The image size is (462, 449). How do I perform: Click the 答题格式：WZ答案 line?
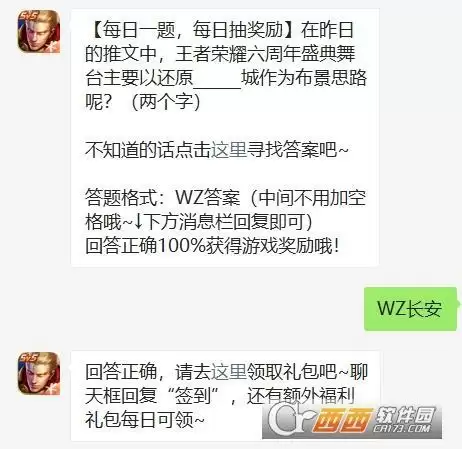pyautogui.click(x=162, y=197)
